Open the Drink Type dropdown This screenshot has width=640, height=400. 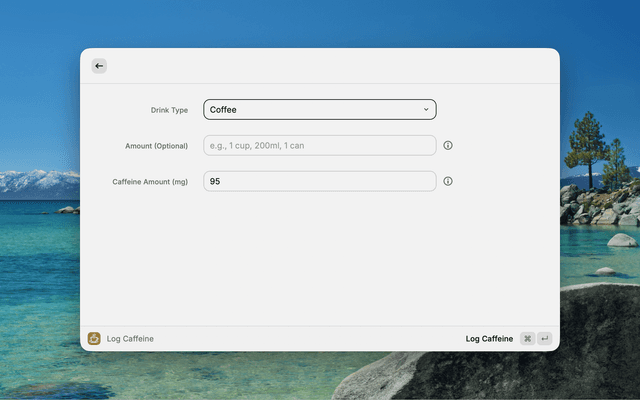pos(319,110)
